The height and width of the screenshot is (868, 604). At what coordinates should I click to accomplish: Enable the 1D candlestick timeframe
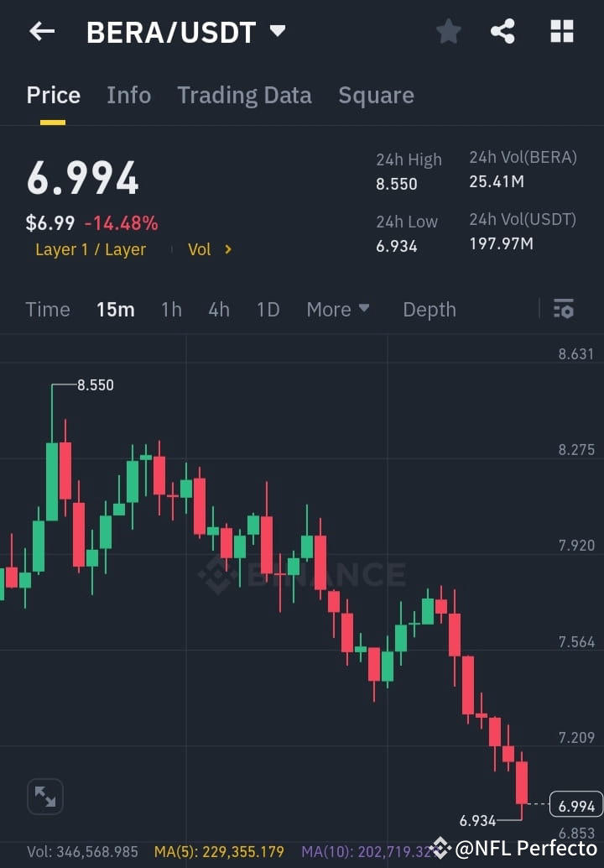tap(268, 310)
